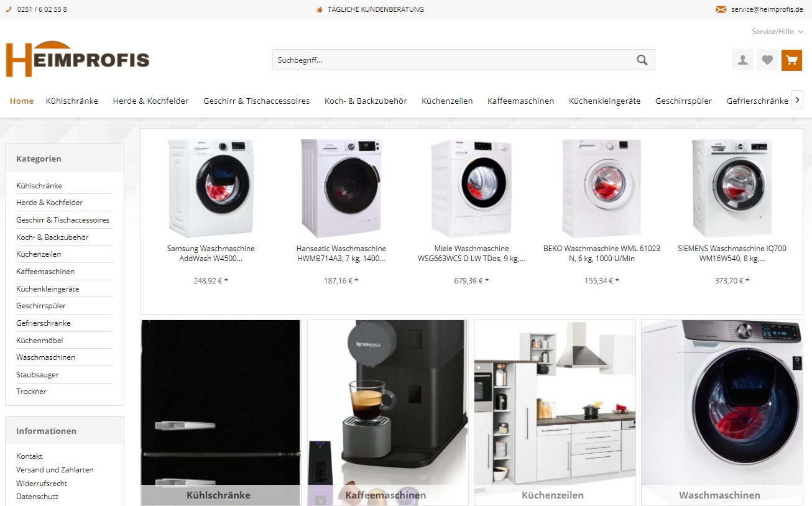Click the price 155,34 € of BEKO
This screenshot has width=812, height=506.
coord(602,281)
